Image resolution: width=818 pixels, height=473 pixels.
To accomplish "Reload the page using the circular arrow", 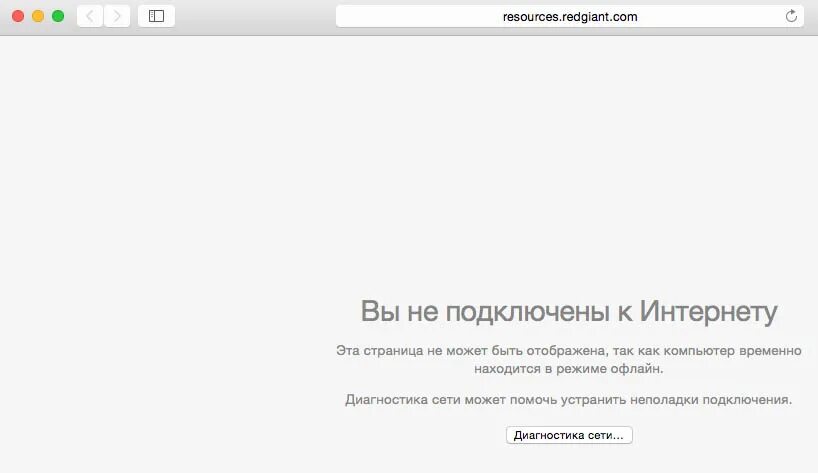I will click(x=791, y=16).
